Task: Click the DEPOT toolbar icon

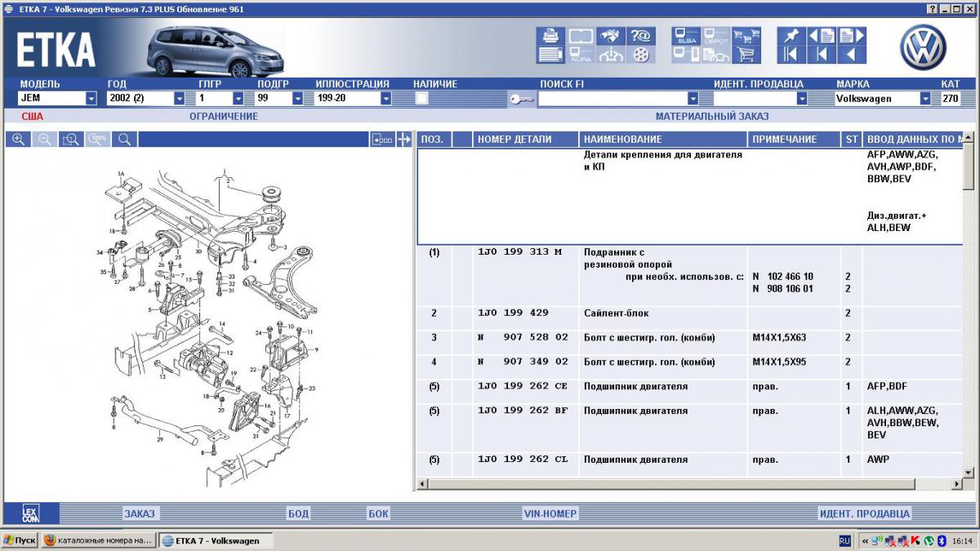Action: coord(716,36)
